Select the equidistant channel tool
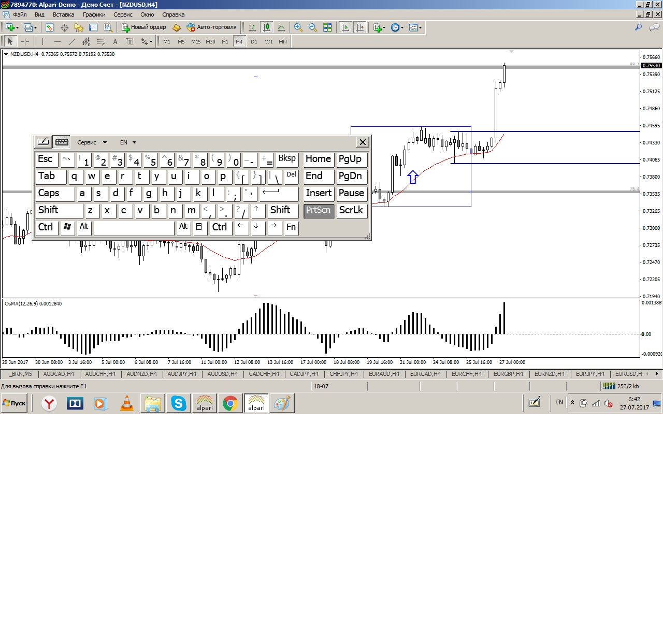Screen dimensions: 663x644 click(x=86, y=41)
